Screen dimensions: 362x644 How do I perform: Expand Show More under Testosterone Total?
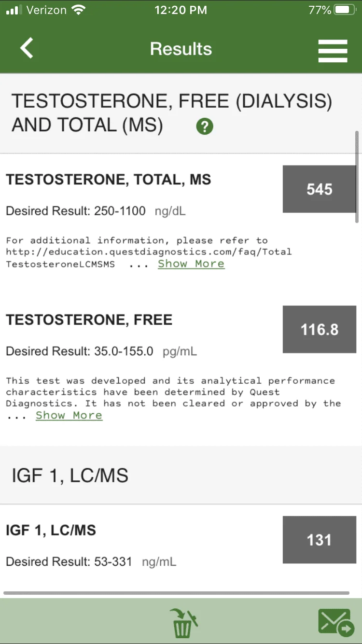[191, 264]
